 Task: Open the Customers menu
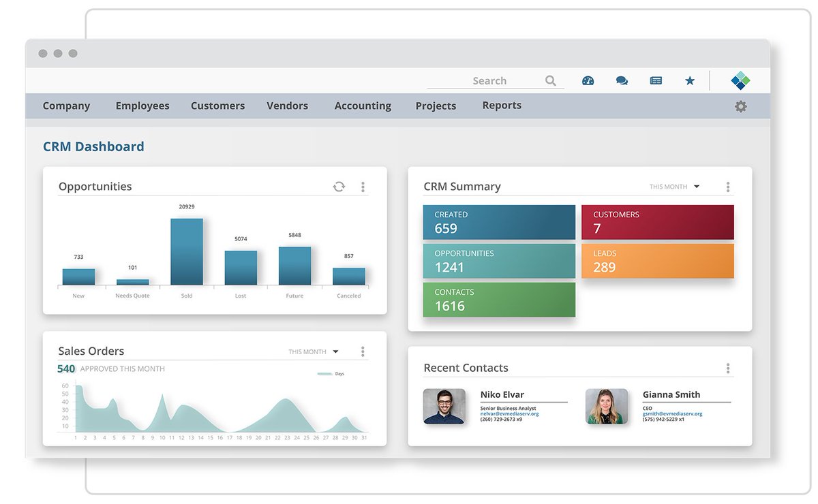(217, 106)
